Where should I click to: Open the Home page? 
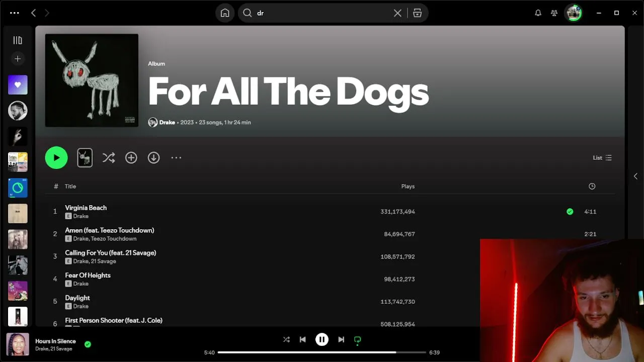pos(225,13)
